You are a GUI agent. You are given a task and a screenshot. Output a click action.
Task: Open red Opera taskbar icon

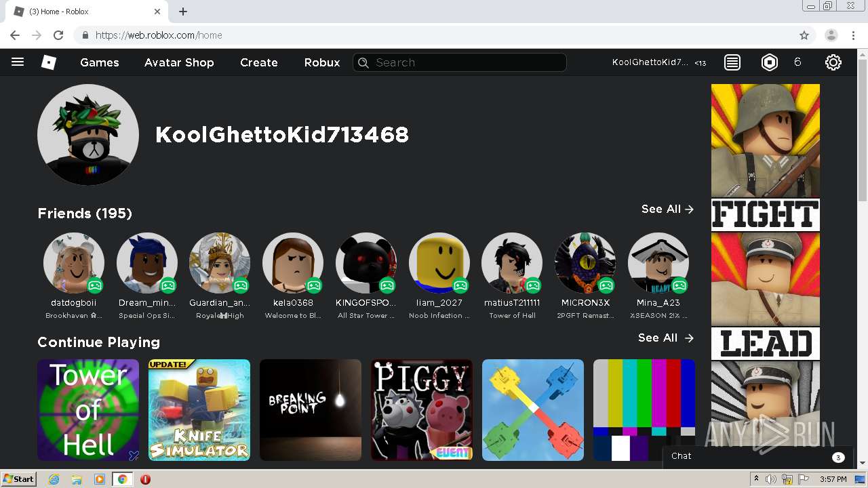(x=145, y=479)
